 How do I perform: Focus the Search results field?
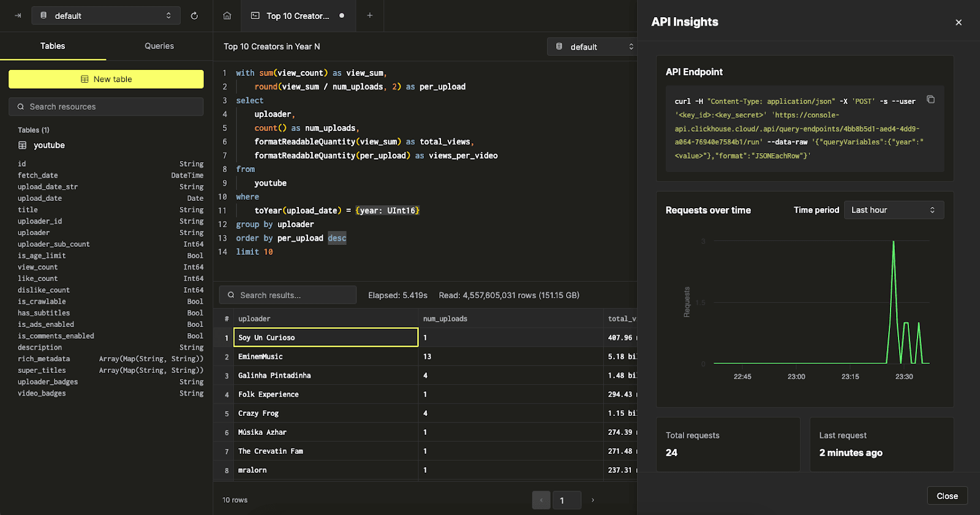point(288,295)
